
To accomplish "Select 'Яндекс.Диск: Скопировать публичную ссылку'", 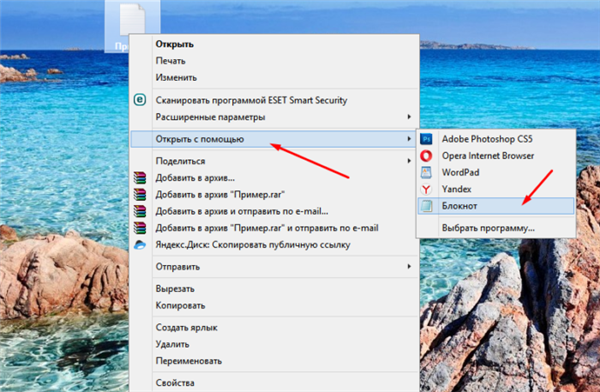I will (275, 245).
